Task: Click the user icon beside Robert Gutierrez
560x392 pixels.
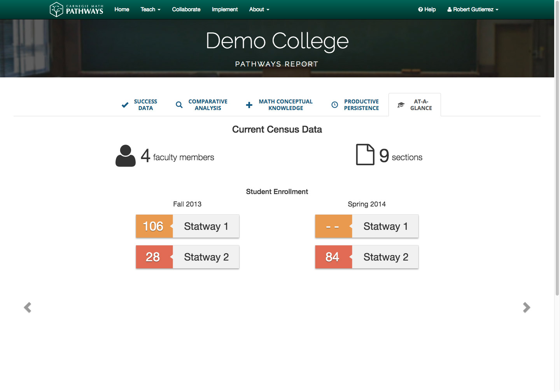Action: pos(450,9)
